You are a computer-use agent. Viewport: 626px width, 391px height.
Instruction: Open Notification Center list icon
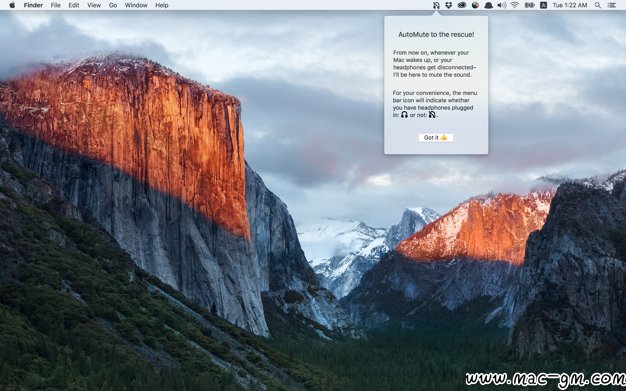pos(611,5)
